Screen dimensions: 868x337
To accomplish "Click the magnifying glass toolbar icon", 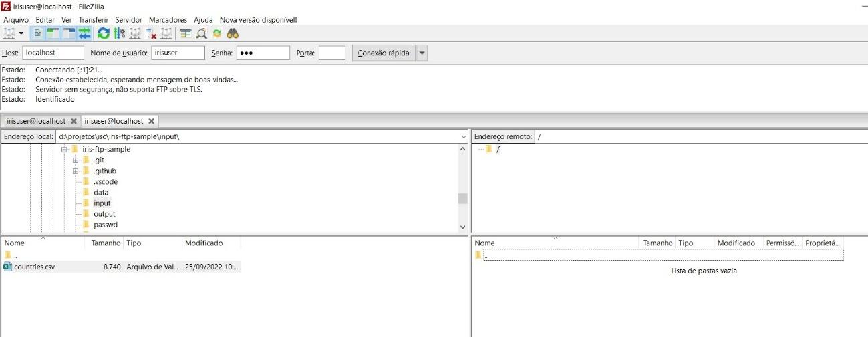I will (x=201, y=33).
